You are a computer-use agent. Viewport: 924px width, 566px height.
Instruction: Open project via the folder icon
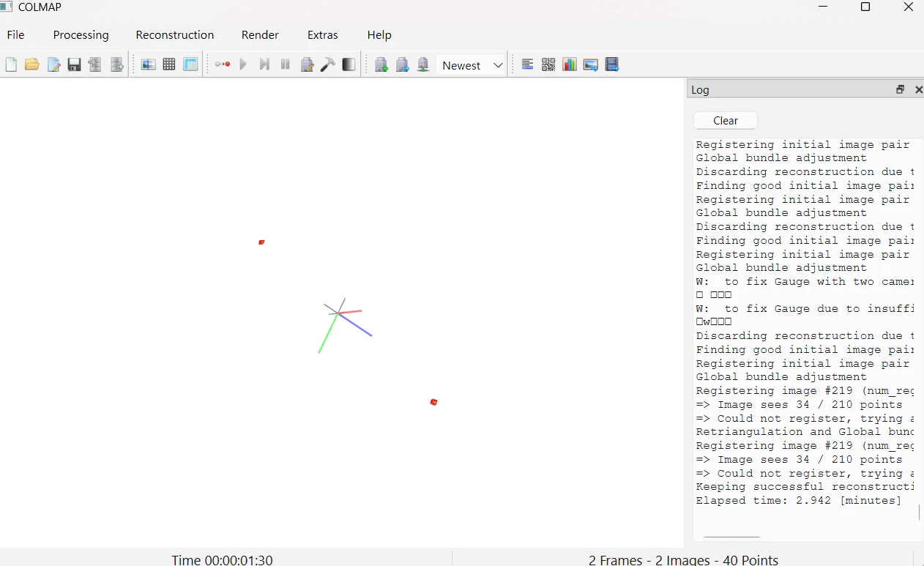click(x=32, y=65)
